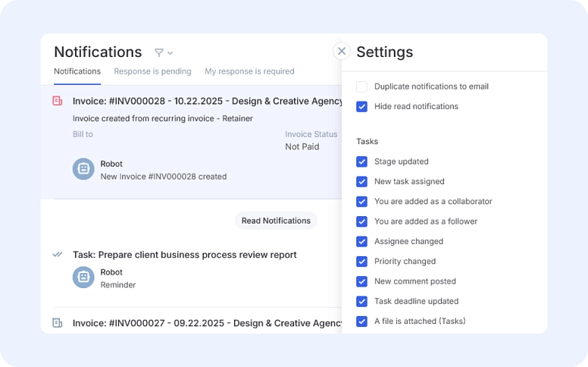This screenshot has height=367, width=588.
Task: Open My response is required tab
Action: click(x=249, y=71)
